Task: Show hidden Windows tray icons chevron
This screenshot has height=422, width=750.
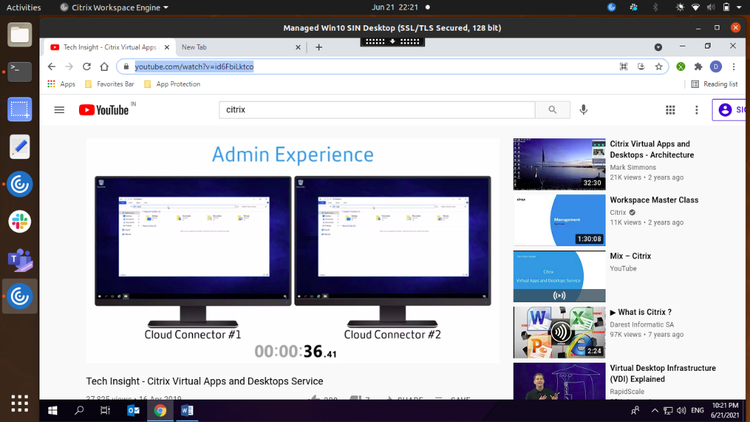Action: 655,411
